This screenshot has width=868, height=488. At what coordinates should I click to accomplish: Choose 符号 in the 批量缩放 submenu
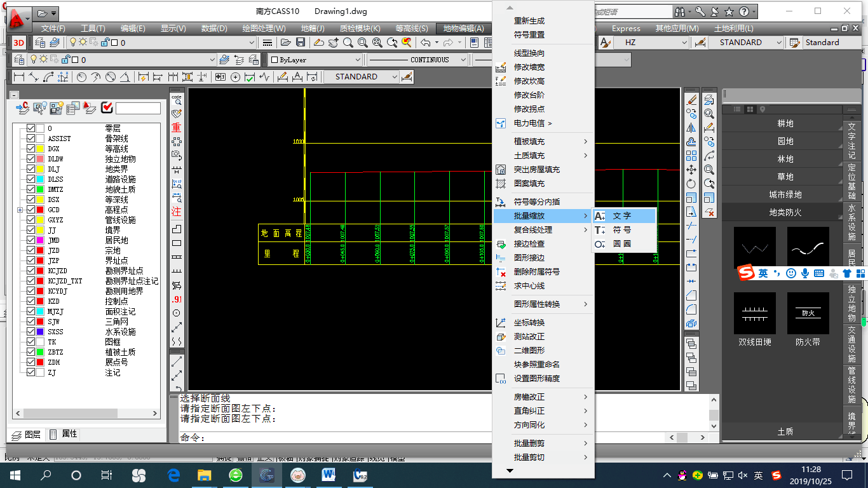623,230
